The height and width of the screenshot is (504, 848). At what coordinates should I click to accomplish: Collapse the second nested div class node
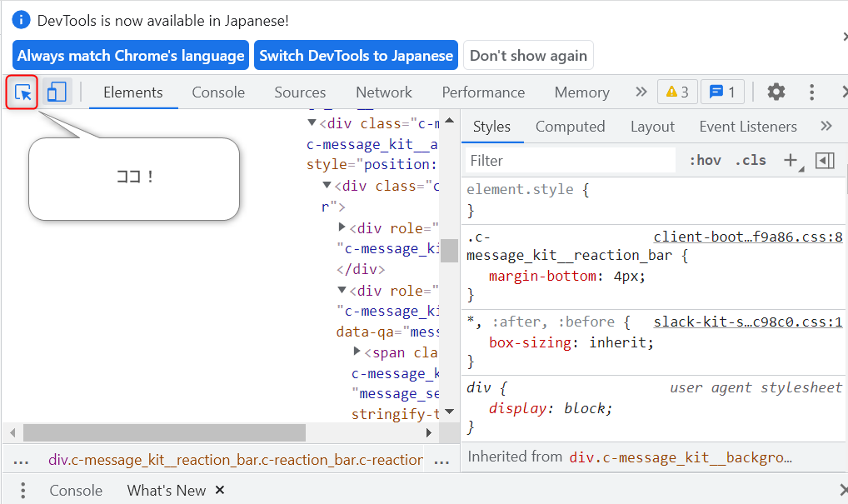coord(327,186)
